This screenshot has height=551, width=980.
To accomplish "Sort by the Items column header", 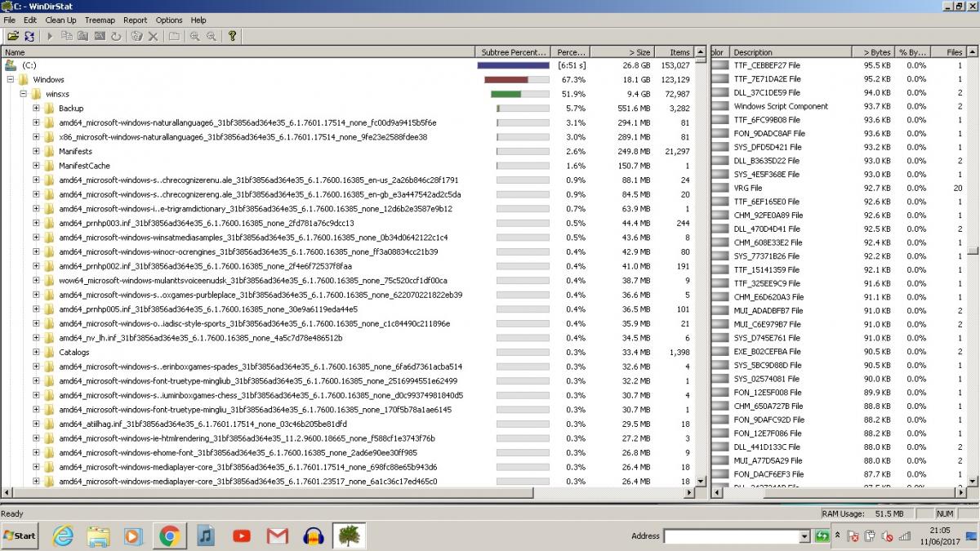I will pyautogui.click(x=674, y=52).
